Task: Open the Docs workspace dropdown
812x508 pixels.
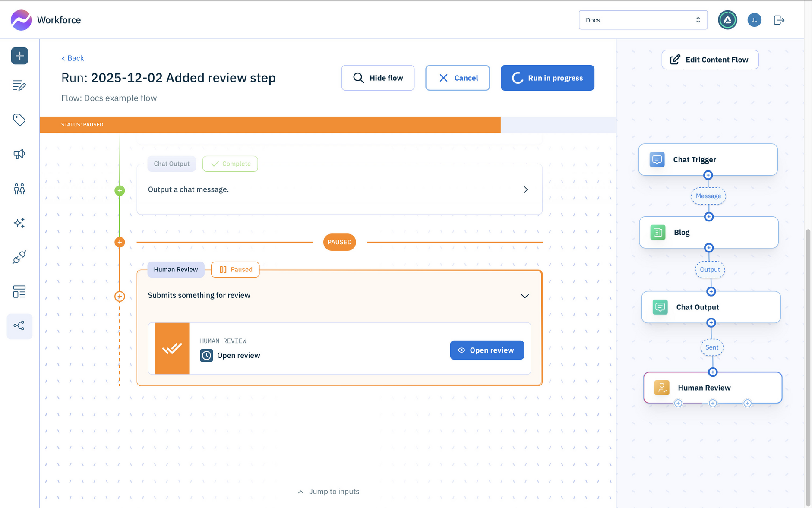Action: [x=642, y=20]
